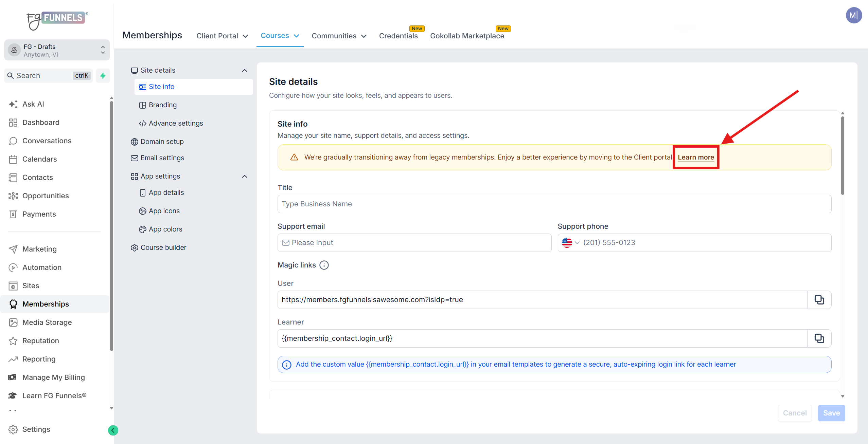The height and width of the screenshot is (444, 868).
Task: Click the left sidebar scrollbar
Action: (111, 226)
